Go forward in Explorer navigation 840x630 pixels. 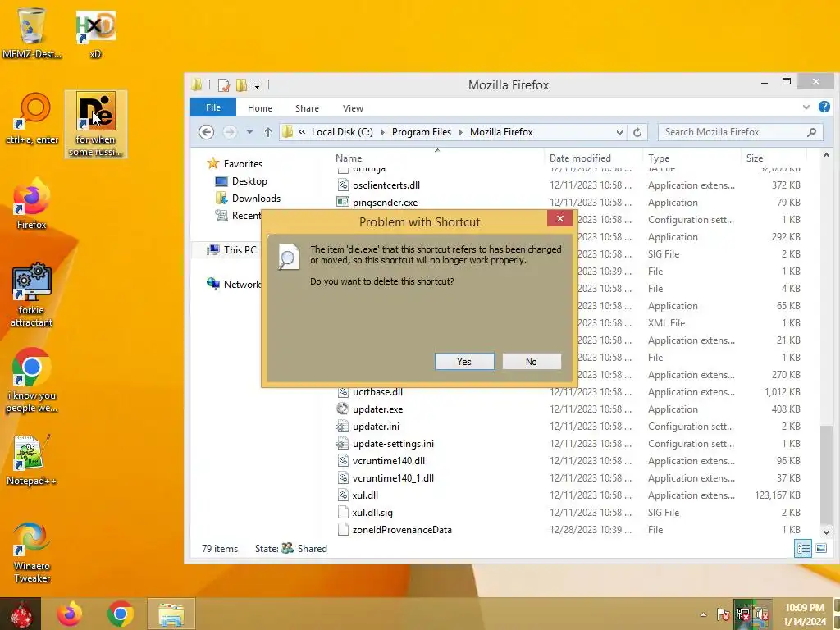pyautogui.click(x=230, y=132)
